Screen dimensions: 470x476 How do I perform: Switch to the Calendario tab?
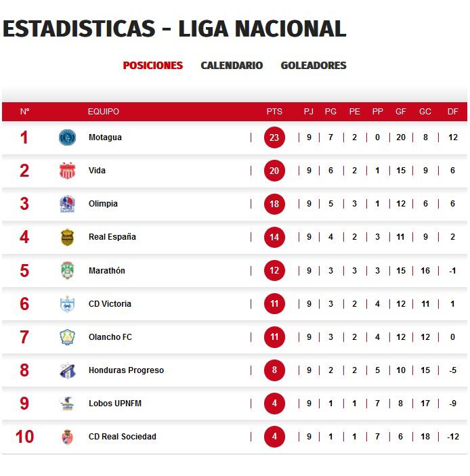point(232,66)
